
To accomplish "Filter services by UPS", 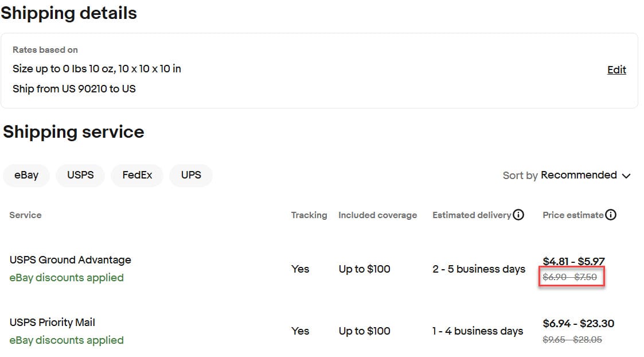I will (191, 175).
